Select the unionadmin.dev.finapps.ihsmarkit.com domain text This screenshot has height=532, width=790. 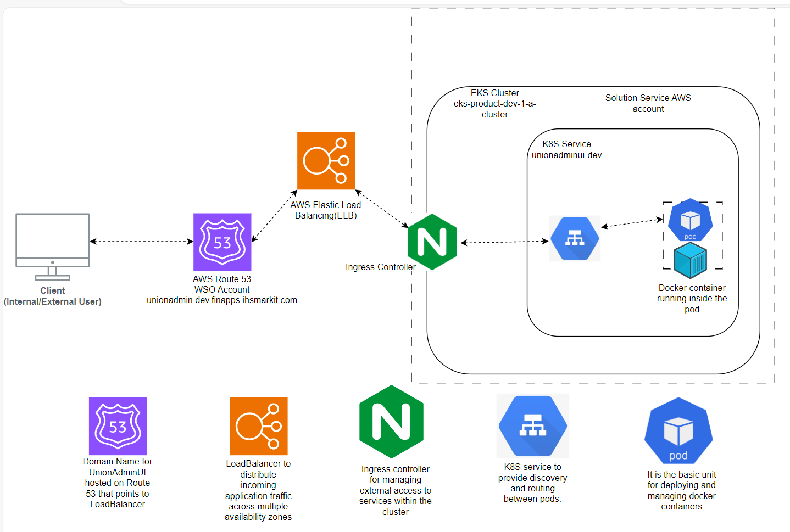click(x=222, y=300)
